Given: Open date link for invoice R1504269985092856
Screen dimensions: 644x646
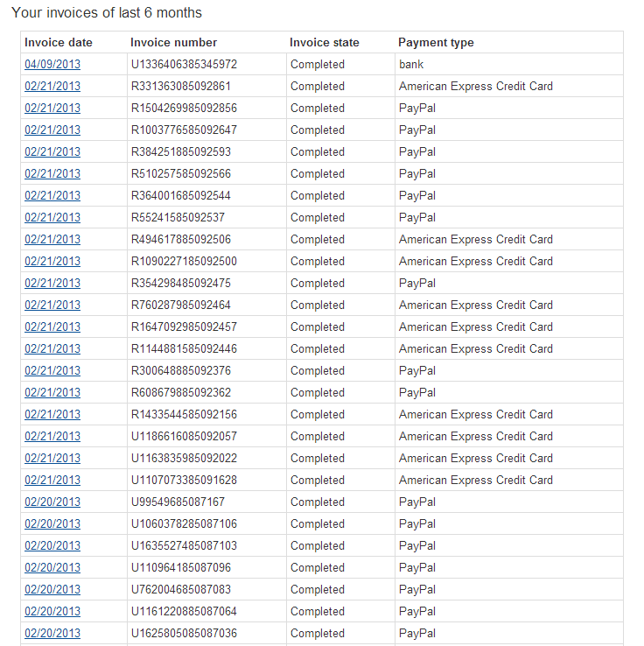Looking at the screenshot, I should coord(52,108).
